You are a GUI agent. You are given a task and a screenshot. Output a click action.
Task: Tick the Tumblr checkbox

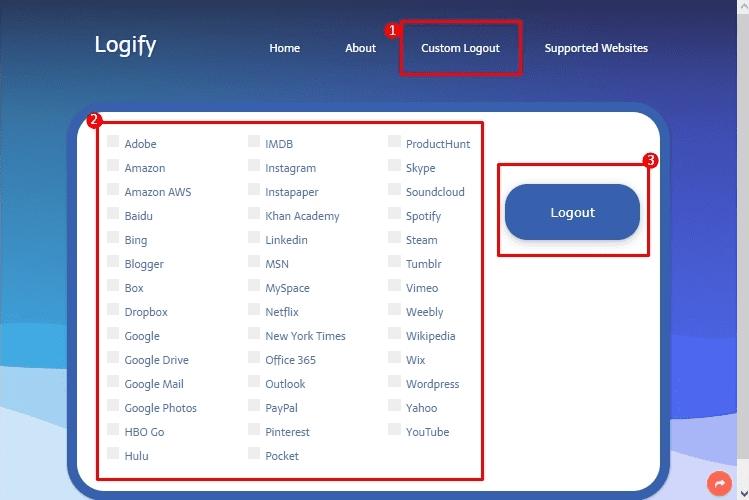coord(395,261)
